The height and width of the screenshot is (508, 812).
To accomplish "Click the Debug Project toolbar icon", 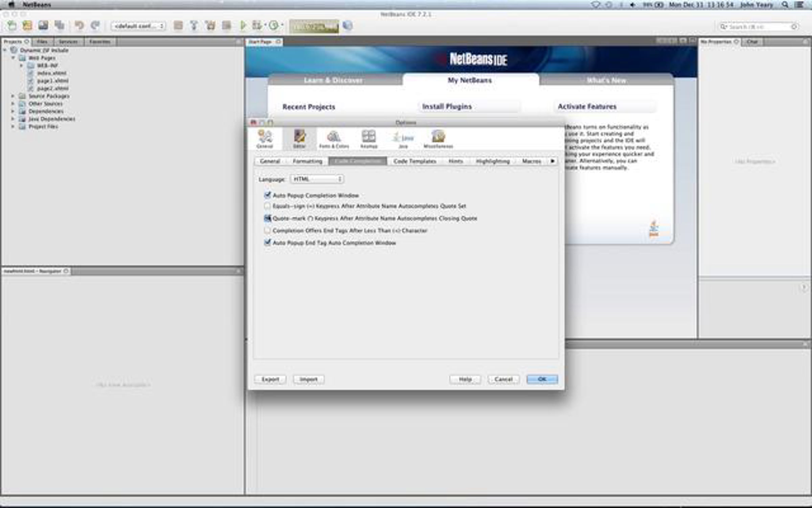I will (x=257, y=25).
